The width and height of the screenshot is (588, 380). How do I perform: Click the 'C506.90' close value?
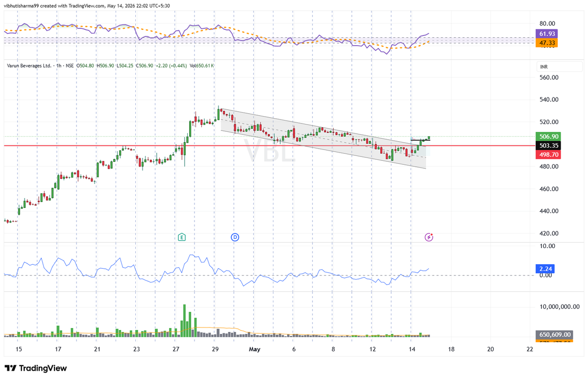click(x=145, y=65)
